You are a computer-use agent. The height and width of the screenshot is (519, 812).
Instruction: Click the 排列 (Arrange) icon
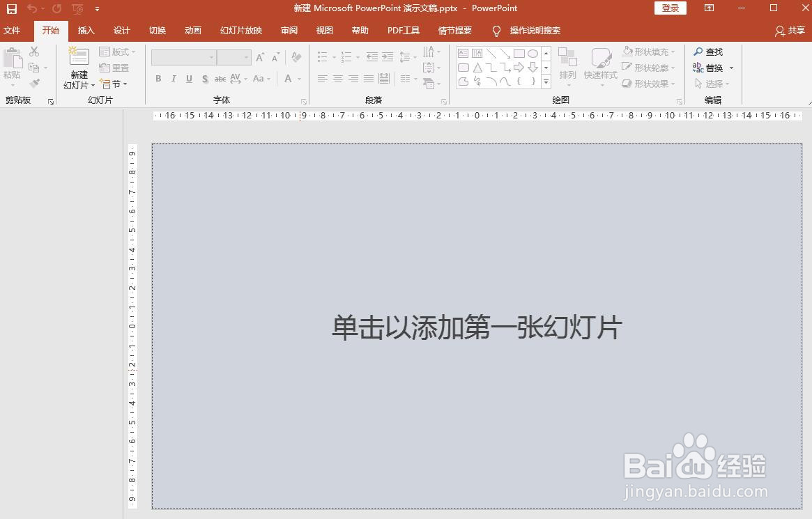tap(568, 66)
